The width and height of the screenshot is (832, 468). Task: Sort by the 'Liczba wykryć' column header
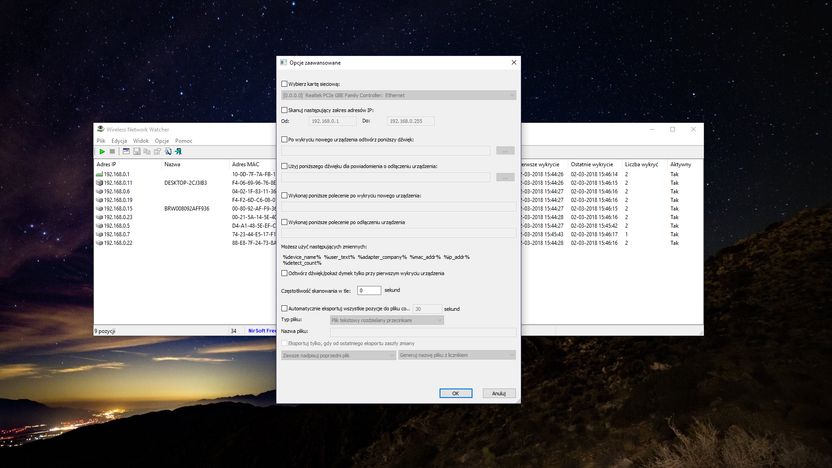click(644, 164)
